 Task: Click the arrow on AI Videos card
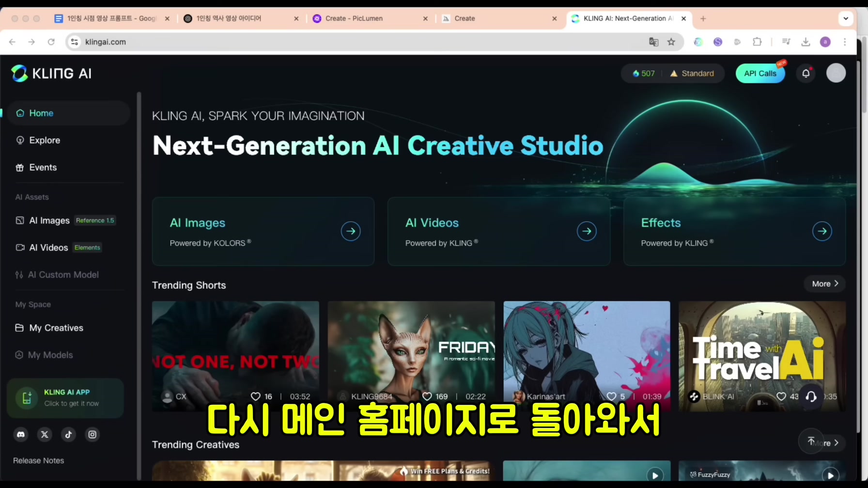click(x=587, y=231)
